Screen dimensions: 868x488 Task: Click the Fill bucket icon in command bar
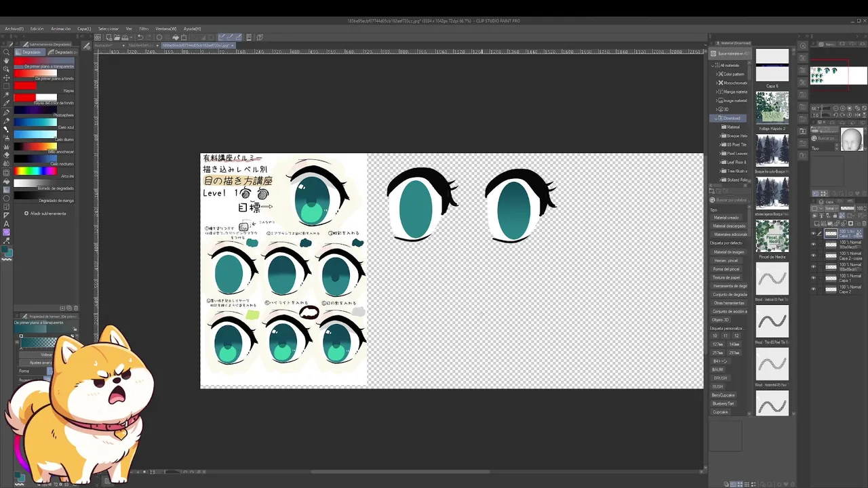click(x=176, y=37)
